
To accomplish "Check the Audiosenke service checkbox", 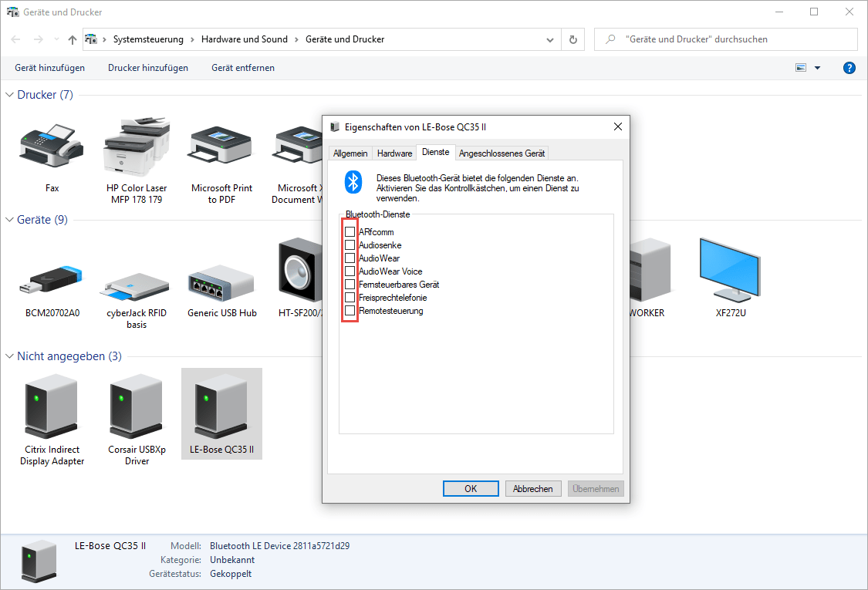I will click(350, 245).
